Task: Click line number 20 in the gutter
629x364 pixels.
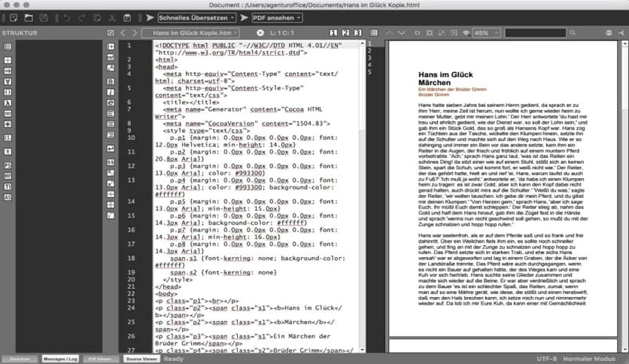Action: 131,280
